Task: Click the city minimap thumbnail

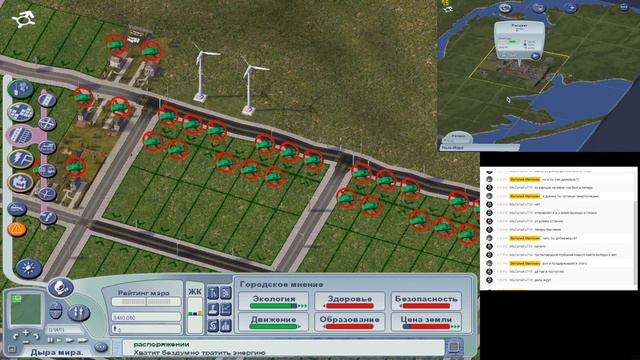Action: click(26, 309)
